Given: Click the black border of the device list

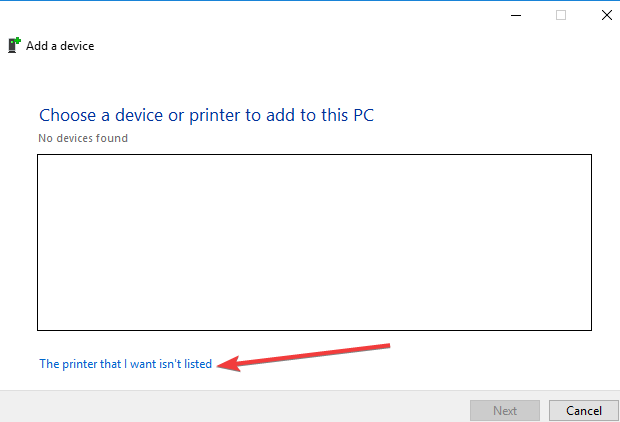Looking at the screenshot, I should (314, 155).
